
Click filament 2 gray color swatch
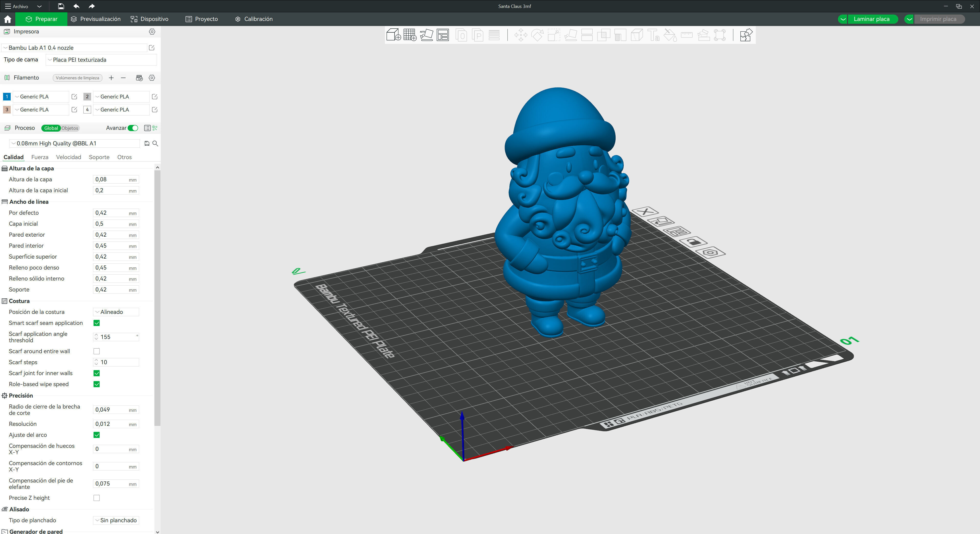click(87, 97)
